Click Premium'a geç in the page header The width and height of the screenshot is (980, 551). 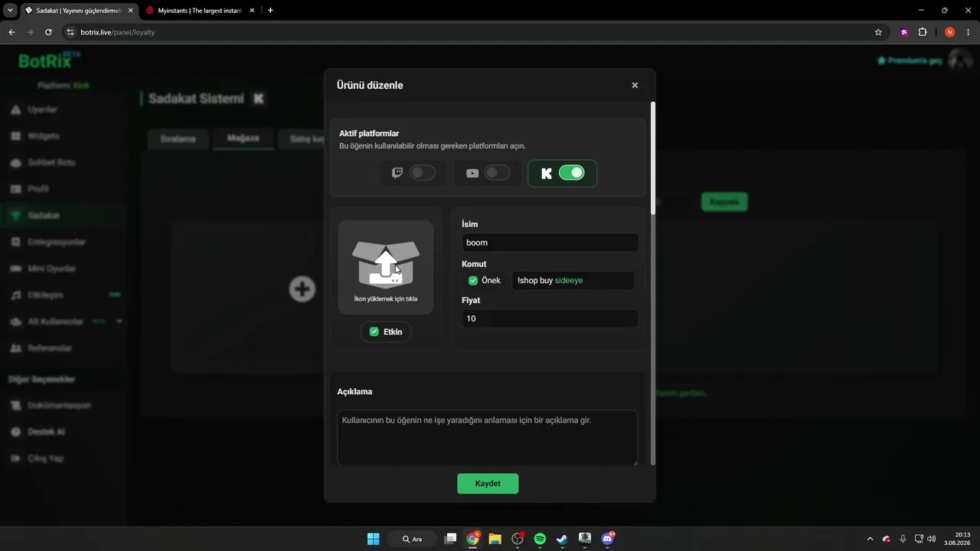[910, 60]
